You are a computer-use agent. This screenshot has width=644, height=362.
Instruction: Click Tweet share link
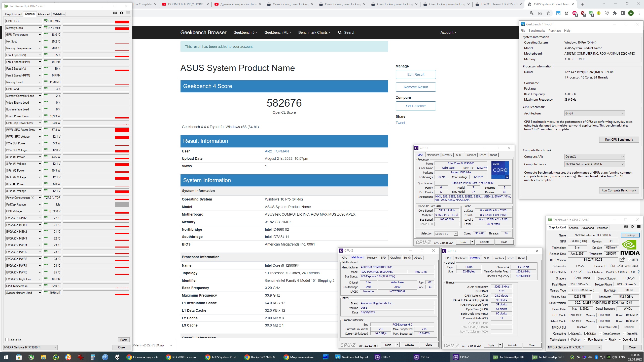[x=400, y=123]
